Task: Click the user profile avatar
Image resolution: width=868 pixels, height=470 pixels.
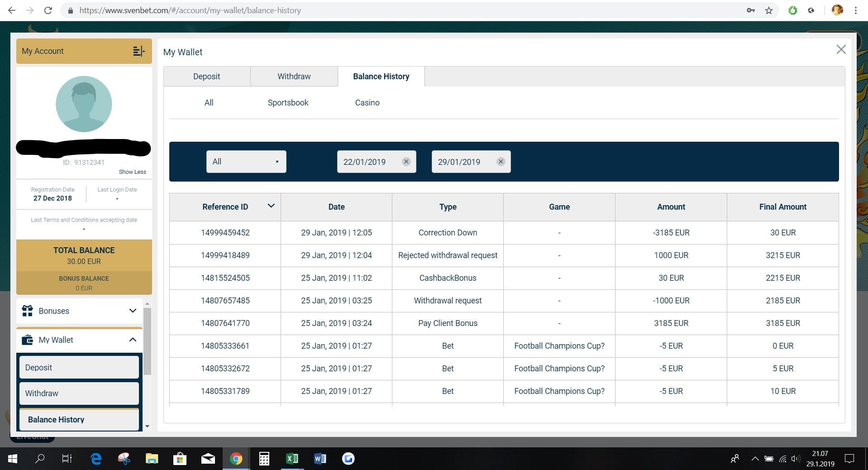Action: [84, 104]
